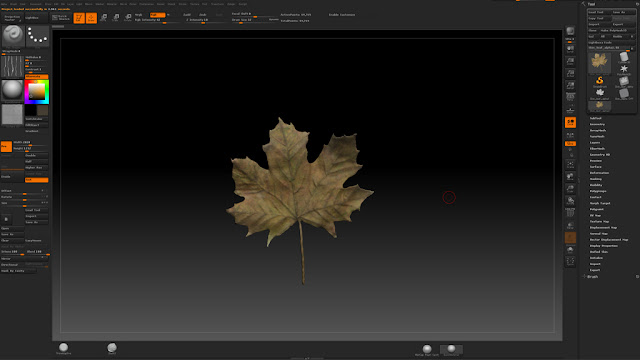Expand the Geometry subpalette

coord(597,124)
